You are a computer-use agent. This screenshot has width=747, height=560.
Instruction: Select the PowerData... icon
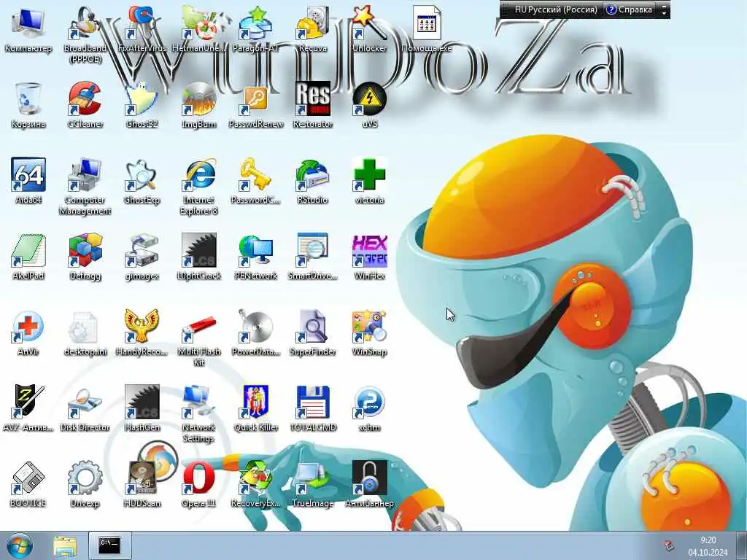256,332
